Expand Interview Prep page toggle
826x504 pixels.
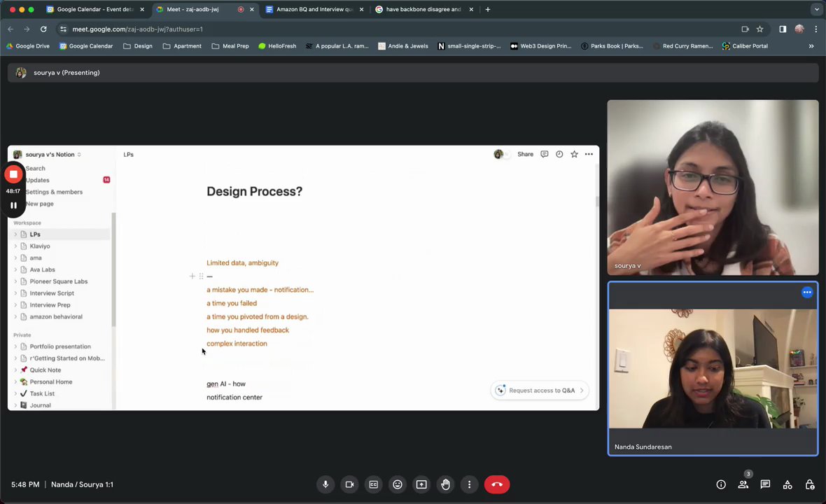coord(15,305)
